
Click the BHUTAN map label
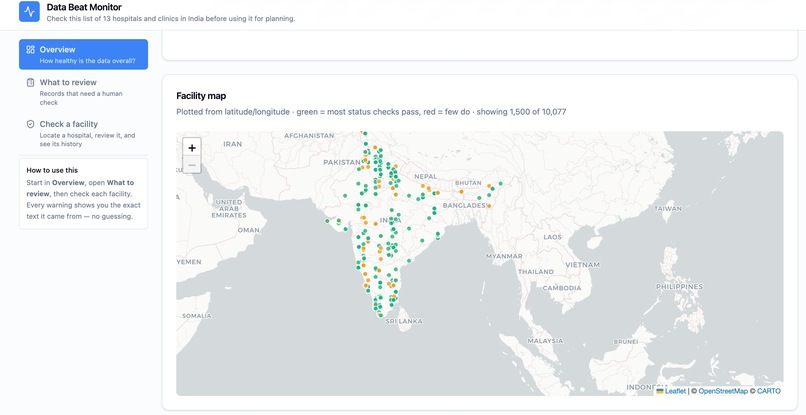click(468, 183)
